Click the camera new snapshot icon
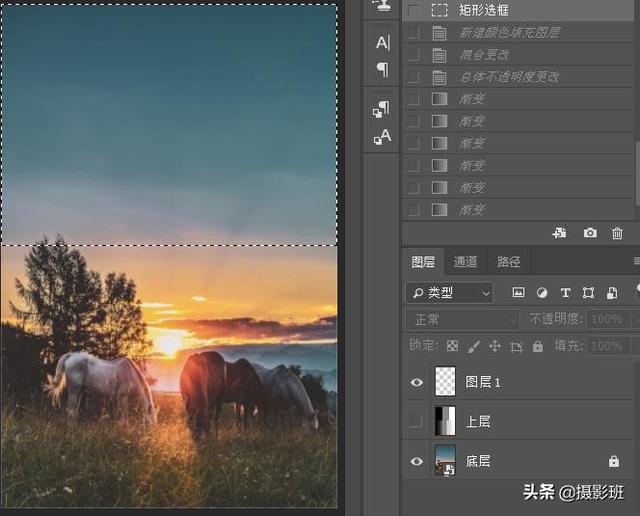 tap(590, 233)
